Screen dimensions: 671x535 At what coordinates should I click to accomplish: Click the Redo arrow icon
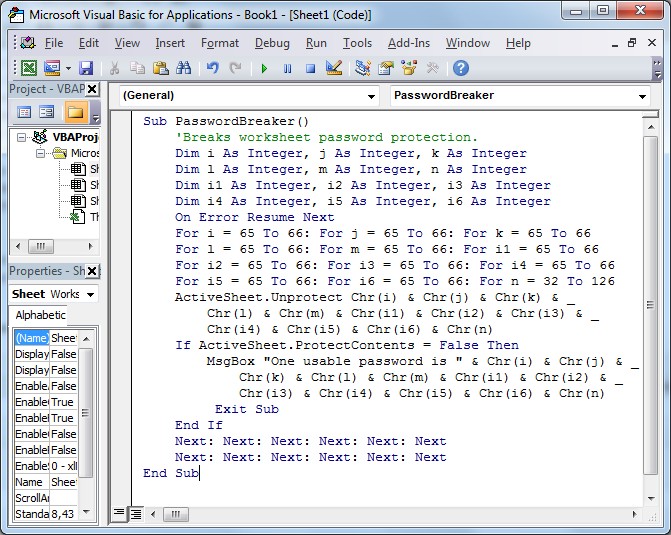[x=235, y=68]
